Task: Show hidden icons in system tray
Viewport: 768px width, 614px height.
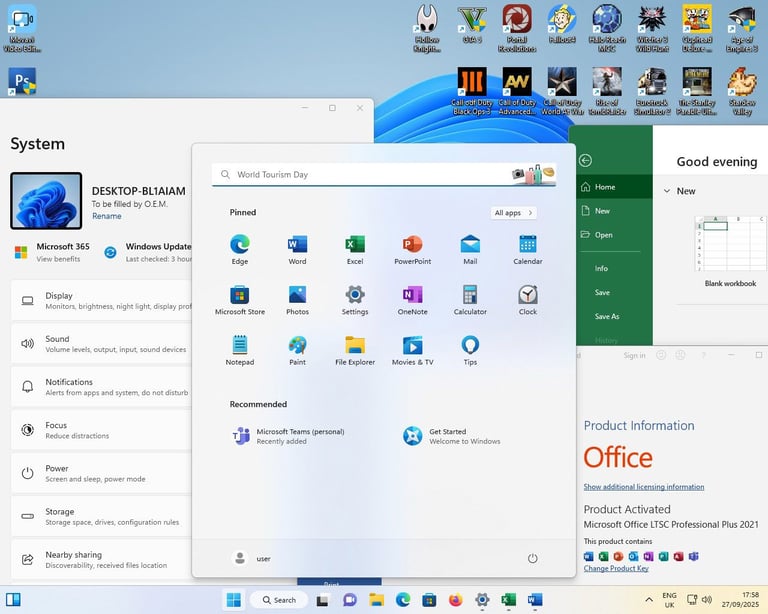Action: coord(649,599)
